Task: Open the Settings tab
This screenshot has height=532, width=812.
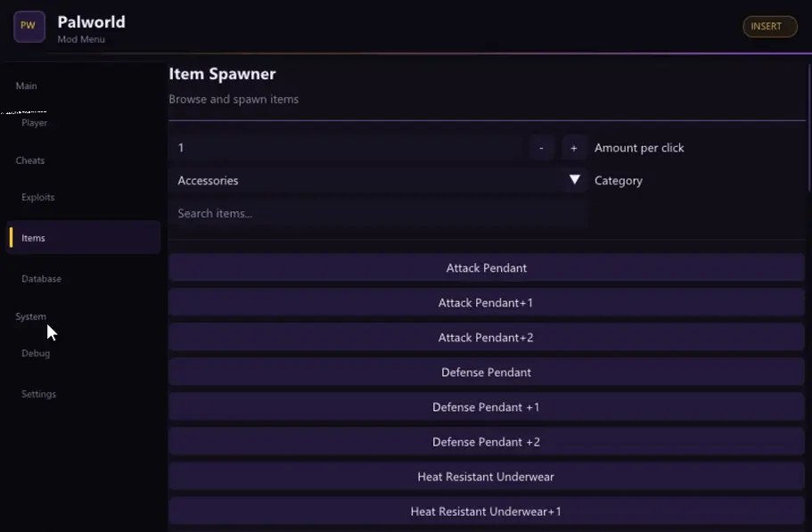Action: [x=38, y=394]
